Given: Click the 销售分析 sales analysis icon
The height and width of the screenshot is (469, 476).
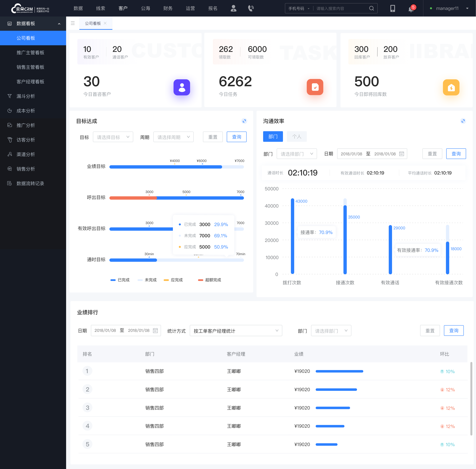Looking at the screenshot, I should 9,168.
